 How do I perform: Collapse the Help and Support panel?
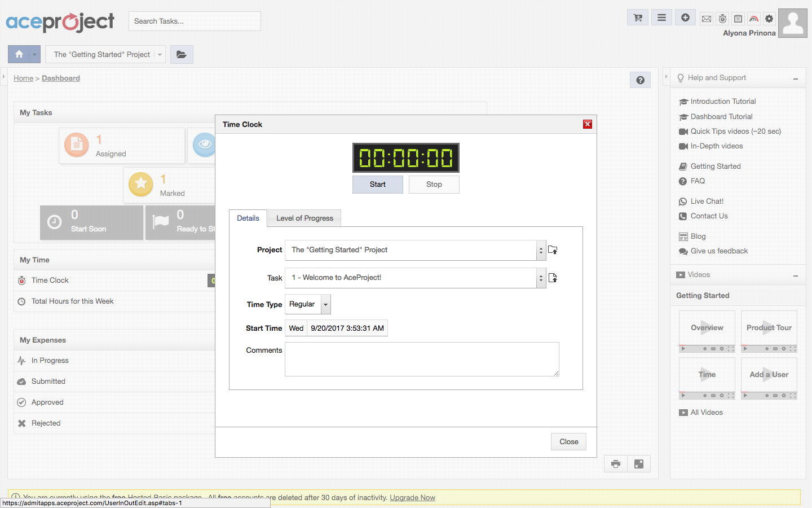point(796,78)
